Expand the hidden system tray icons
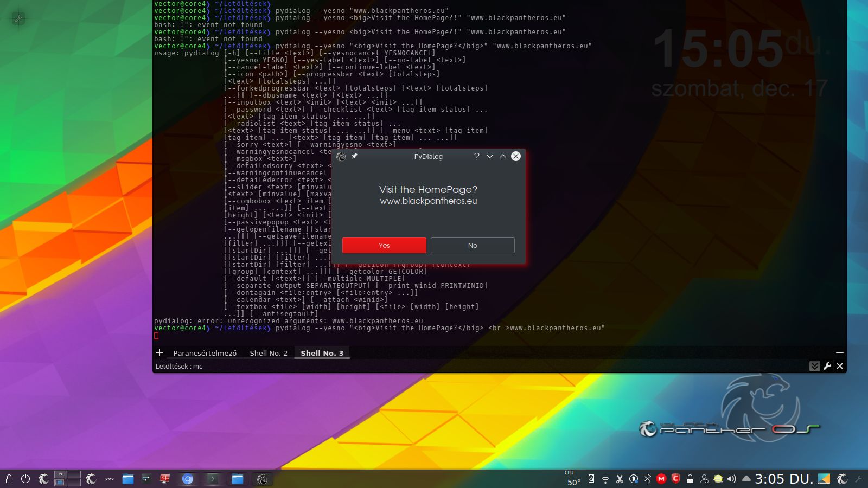 click(746, 479)
